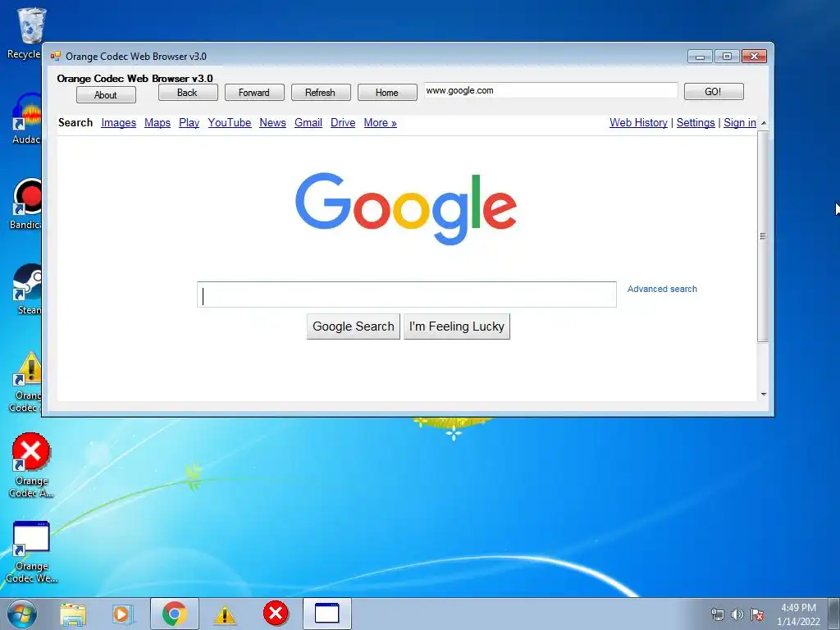
Task: Open the Drive link
Action: (343, 123)
